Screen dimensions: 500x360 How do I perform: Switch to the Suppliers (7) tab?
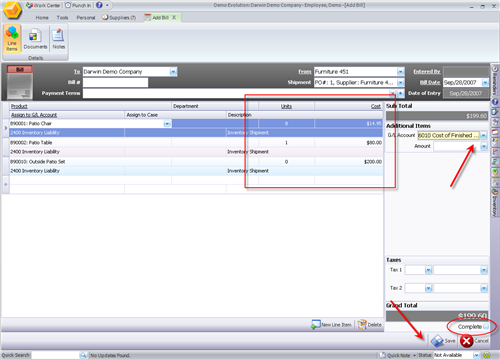point(119,18)
